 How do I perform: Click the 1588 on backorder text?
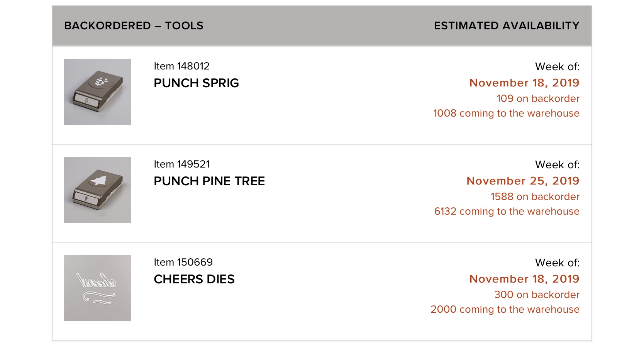[535, 196]
